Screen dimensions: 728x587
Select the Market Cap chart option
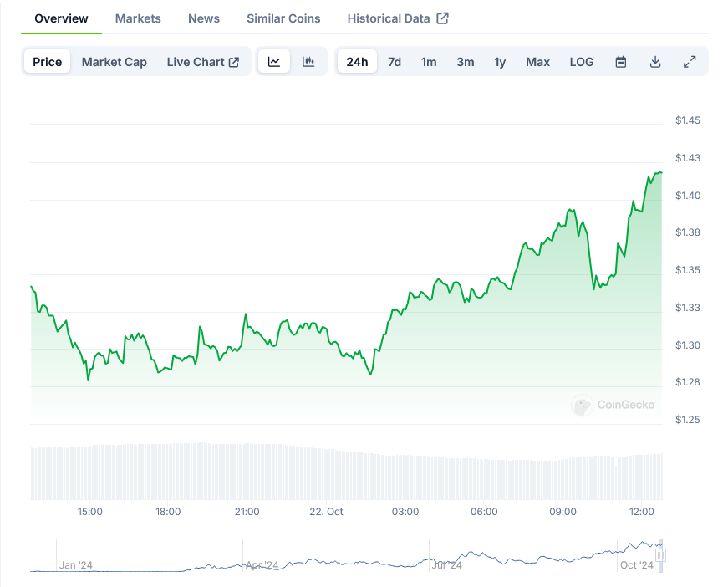tap(115, 62)
